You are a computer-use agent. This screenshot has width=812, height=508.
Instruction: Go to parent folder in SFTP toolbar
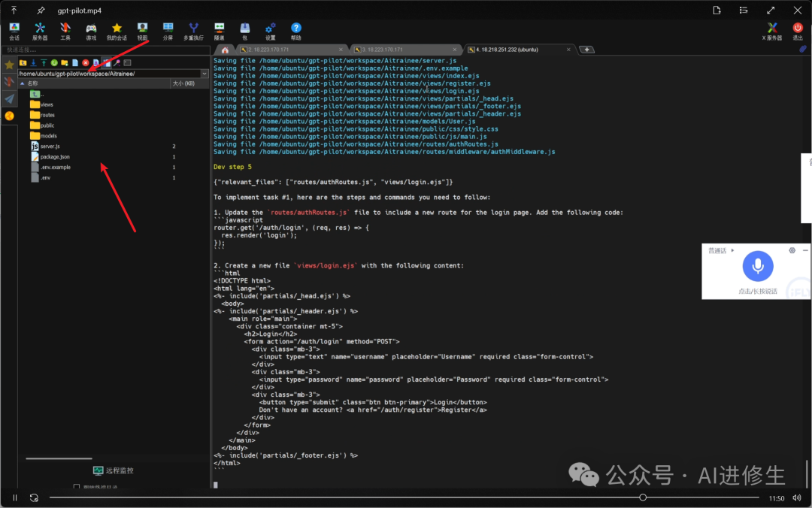tap(23, 62)
